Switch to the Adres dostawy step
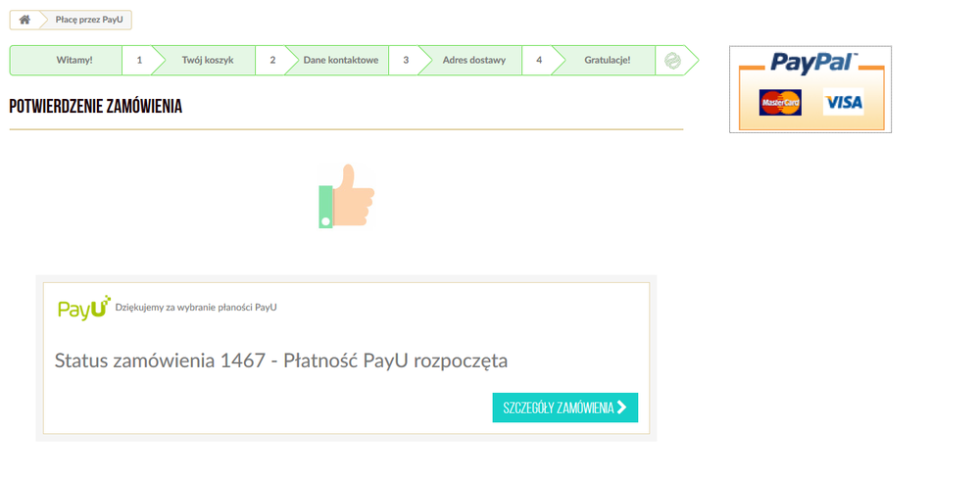980x480 pixels. pos(473,61)
